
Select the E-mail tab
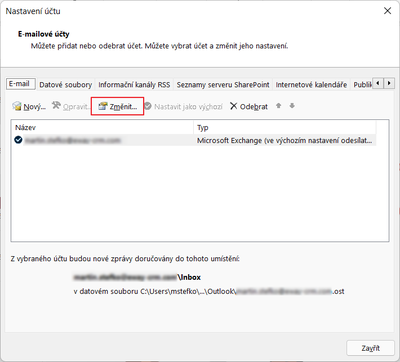pyautogui.click(x=21, y=84)
